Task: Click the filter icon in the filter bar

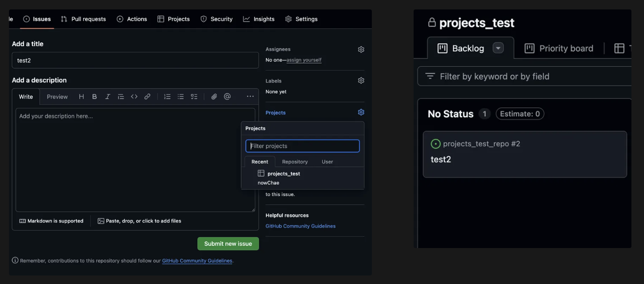Action: coord(430,76)
